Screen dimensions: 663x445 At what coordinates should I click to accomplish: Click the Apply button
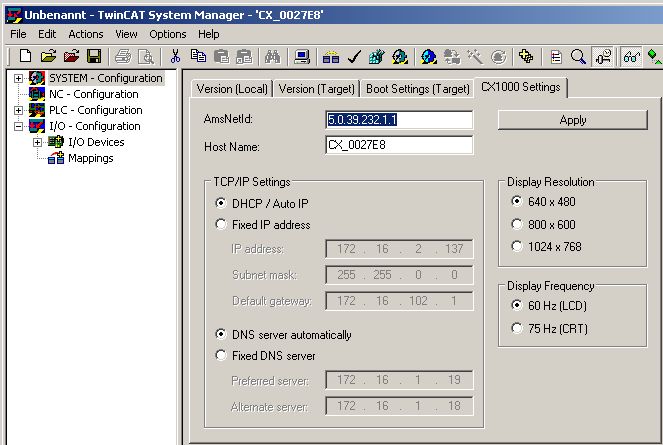point(573,120)
